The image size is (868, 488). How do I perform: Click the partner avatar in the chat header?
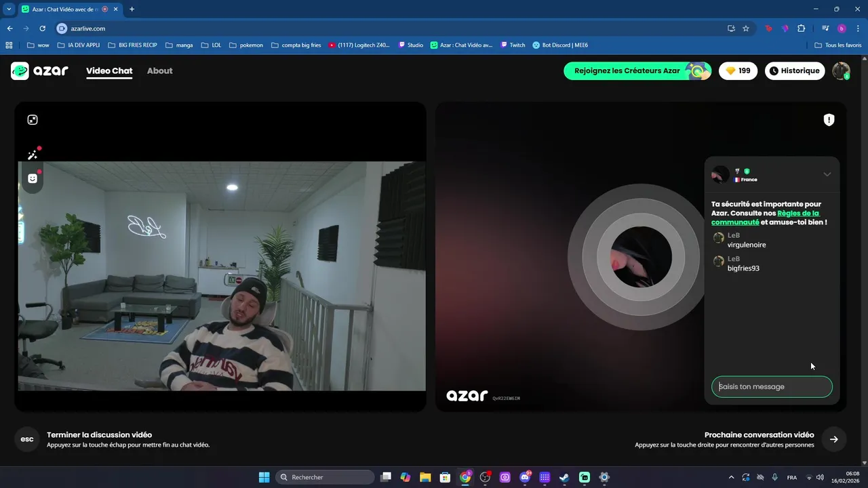click(719, 175)
